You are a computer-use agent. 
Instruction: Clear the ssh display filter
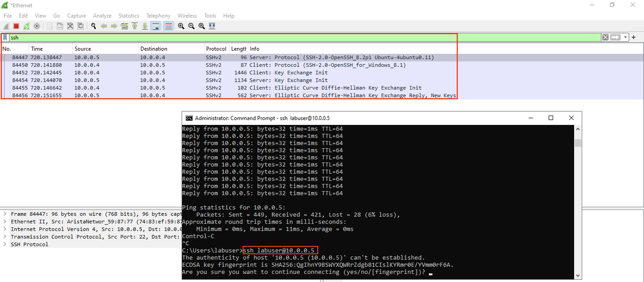coord(605,37)
